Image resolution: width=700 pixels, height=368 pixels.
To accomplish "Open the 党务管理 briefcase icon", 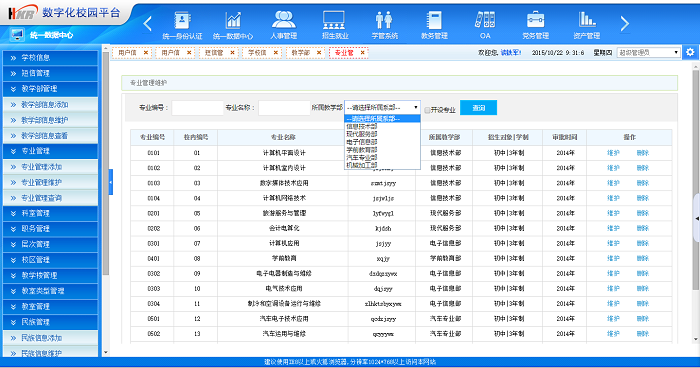I will coord(535,20).
